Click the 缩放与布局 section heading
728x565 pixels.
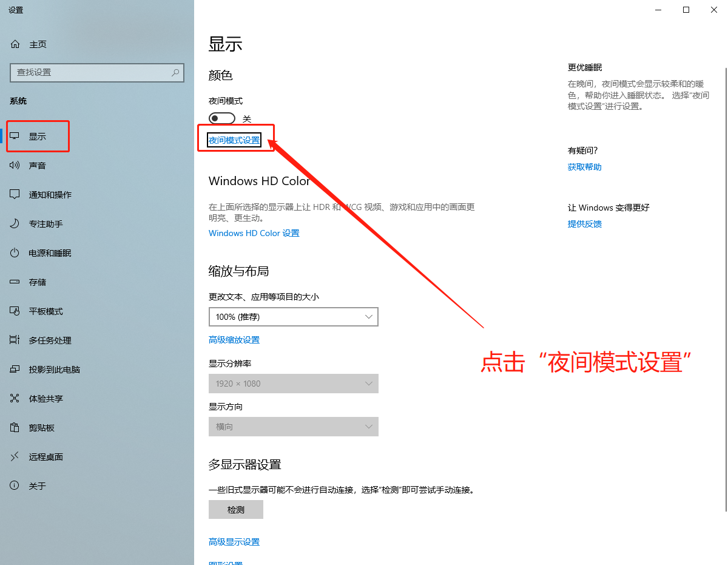click(x=238, y=271)
